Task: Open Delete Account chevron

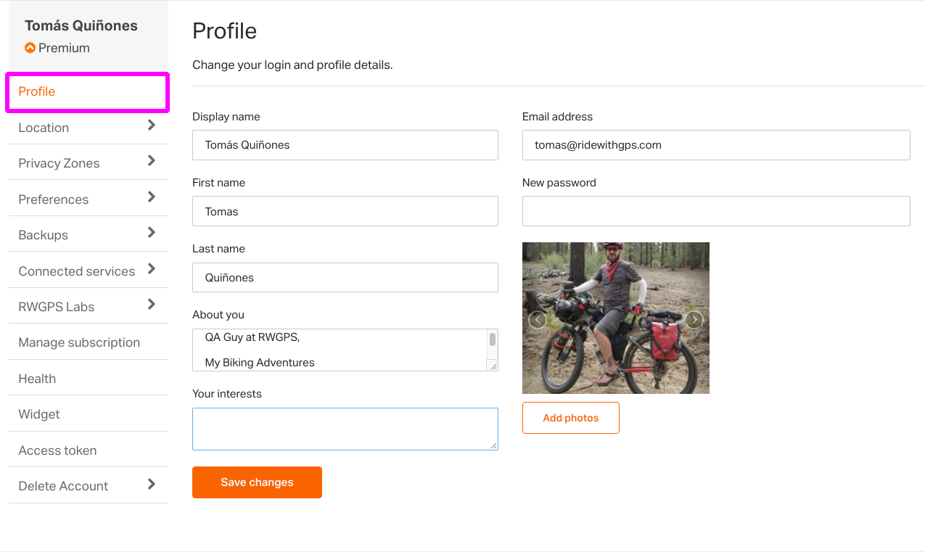Action: [152, 484]
